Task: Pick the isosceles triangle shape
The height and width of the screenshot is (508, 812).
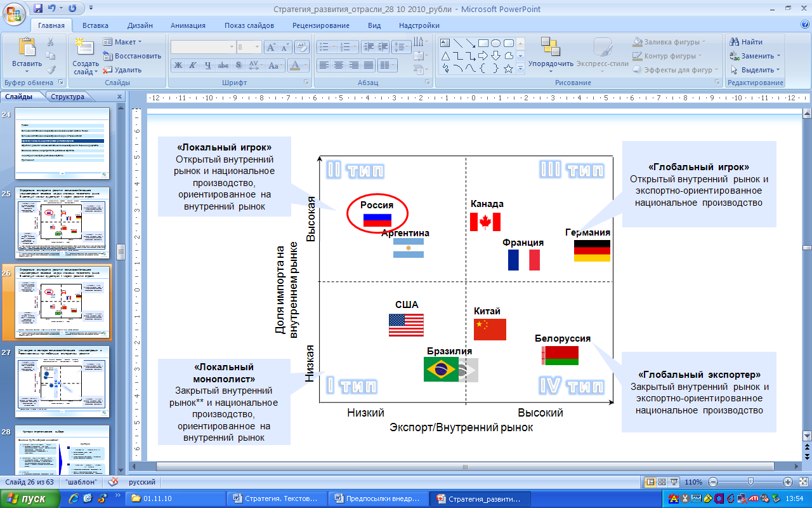Action: tap(445, 56)
